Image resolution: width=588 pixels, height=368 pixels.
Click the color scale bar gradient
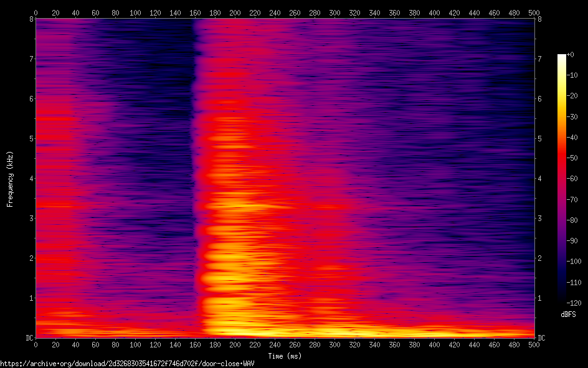click(562, 179)
